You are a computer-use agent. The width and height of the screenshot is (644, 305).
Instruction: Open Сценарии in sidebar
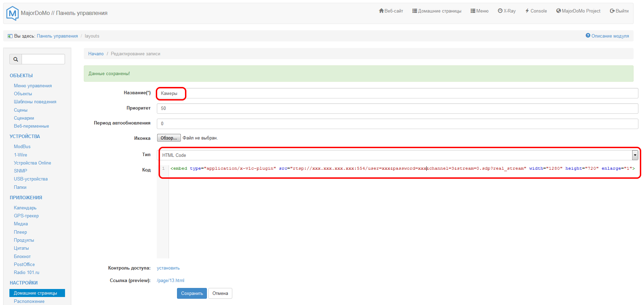click(x=24, y=118)
